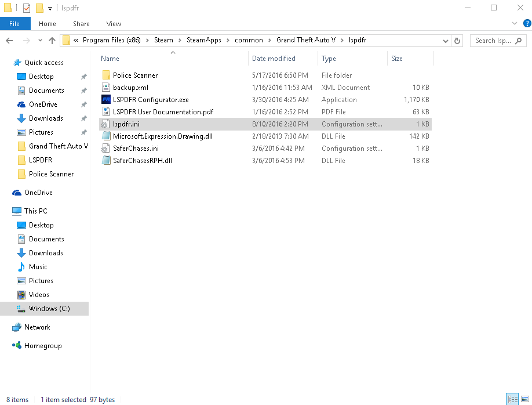Expand the common breadcrumb arrow
532x405 pixels.
(269, 41)
